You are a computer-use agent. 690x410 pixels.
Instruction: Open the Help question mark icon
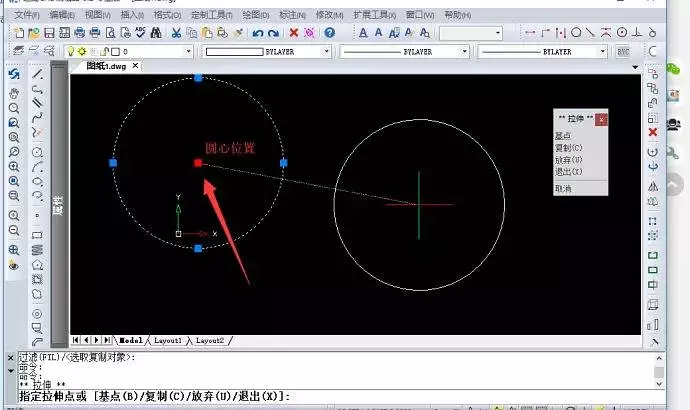pos(331,33)
